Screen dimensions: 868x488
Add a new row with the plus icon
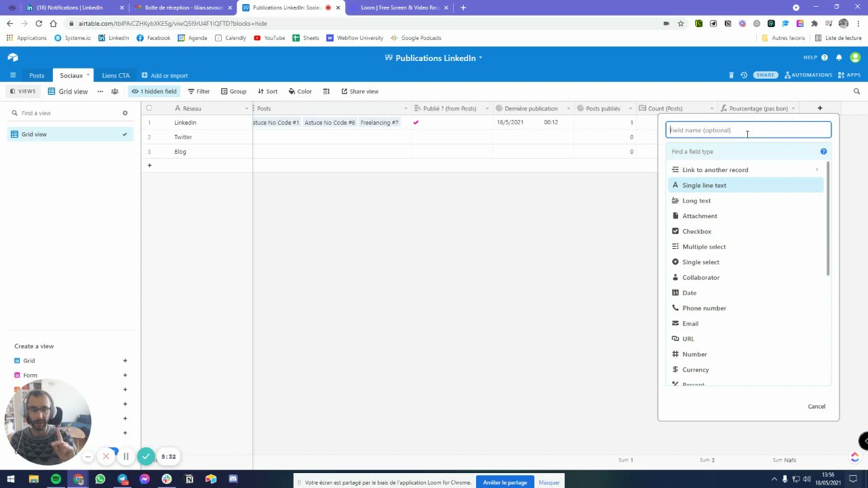149,165
